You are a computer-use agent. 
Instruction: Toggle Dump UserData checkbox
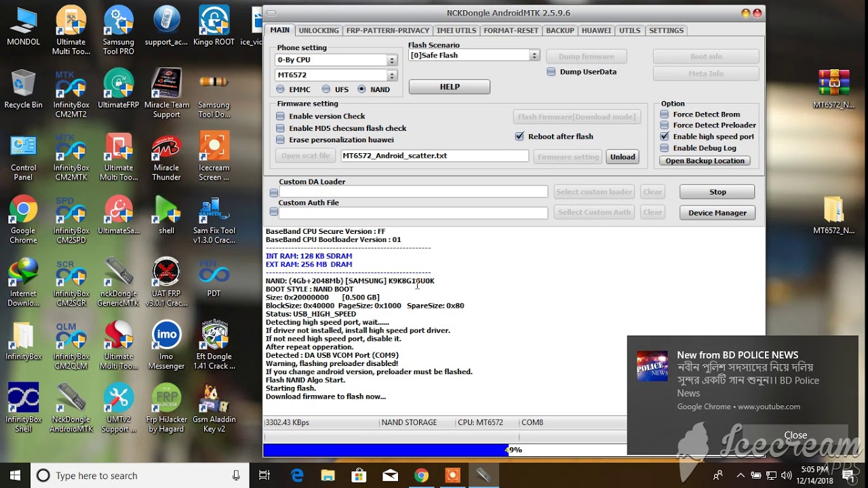pos(551,72)
